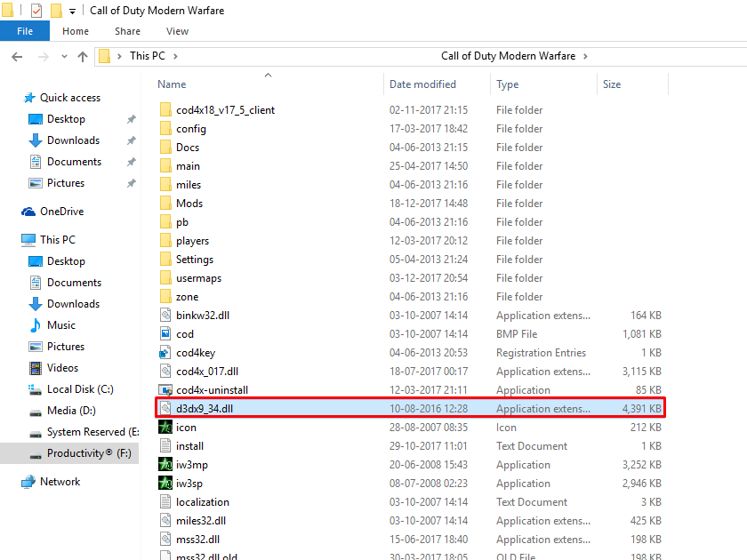Open the View ribbon tab
Screen dimensions: 747x560
click(177, 31)
